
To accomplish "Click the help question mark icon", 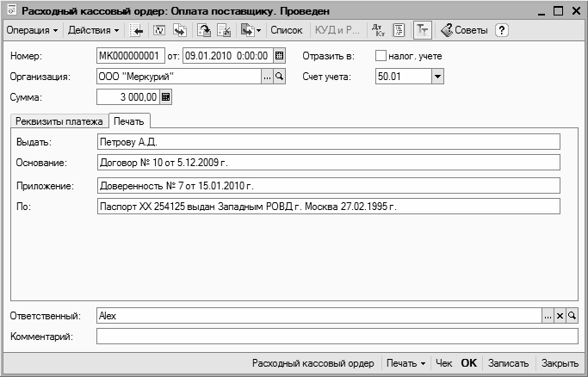I will point(502,30).
